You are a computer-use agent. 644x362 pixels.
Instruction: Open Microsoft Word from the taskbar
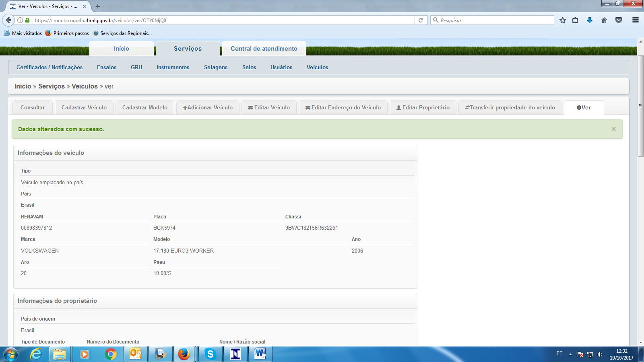(260, 354)
